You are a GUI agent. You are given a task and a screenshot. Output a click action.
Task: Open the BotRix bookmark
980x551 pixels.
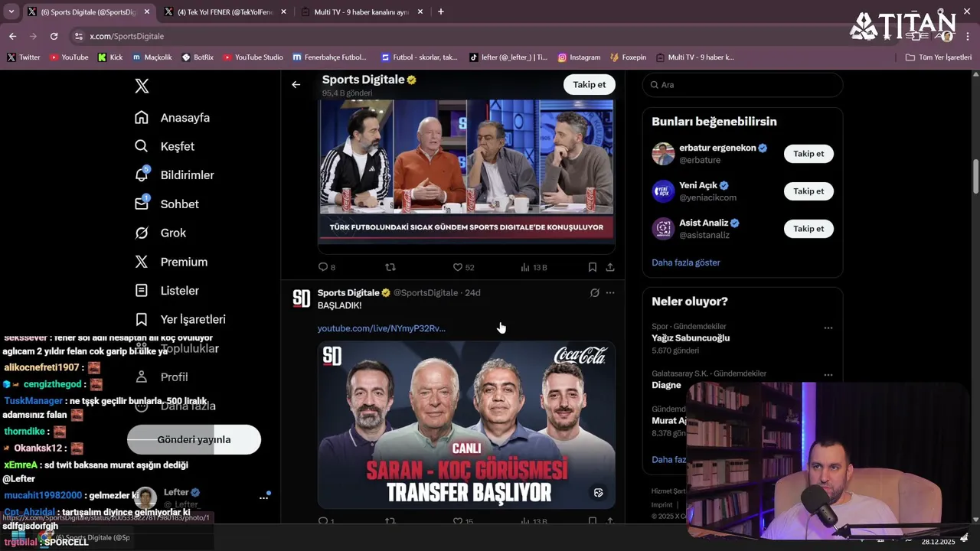[x=198, y=57]
